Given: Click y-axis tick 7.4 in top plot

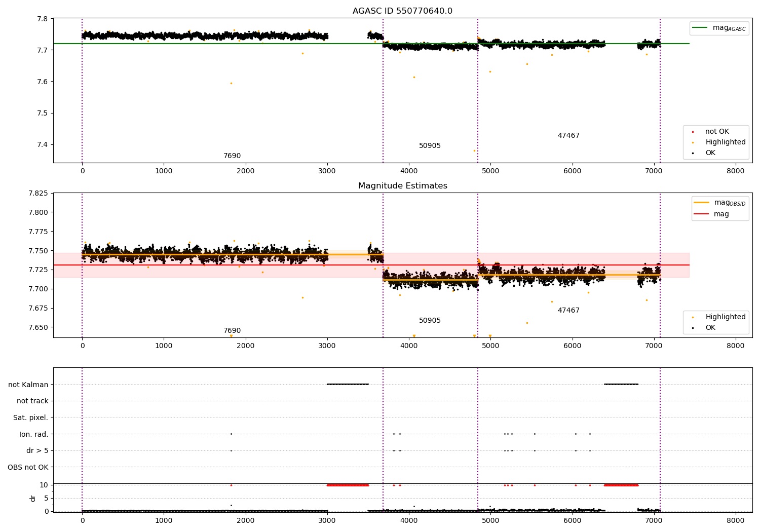Looking at the screenshot, I should pyautogui.click(x=43, y=145).
